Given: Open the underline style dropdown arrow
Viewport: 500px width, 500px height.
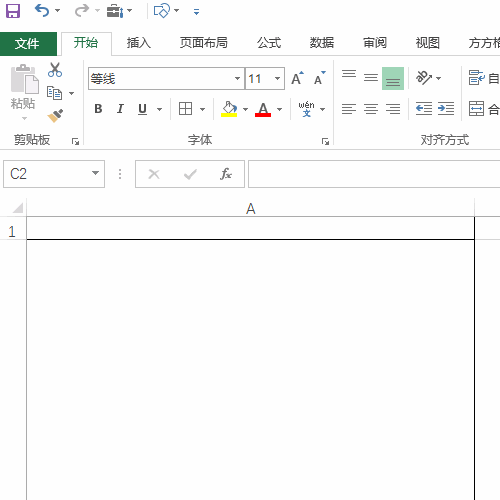Looking at the screenshot, I should pos(160,109).
